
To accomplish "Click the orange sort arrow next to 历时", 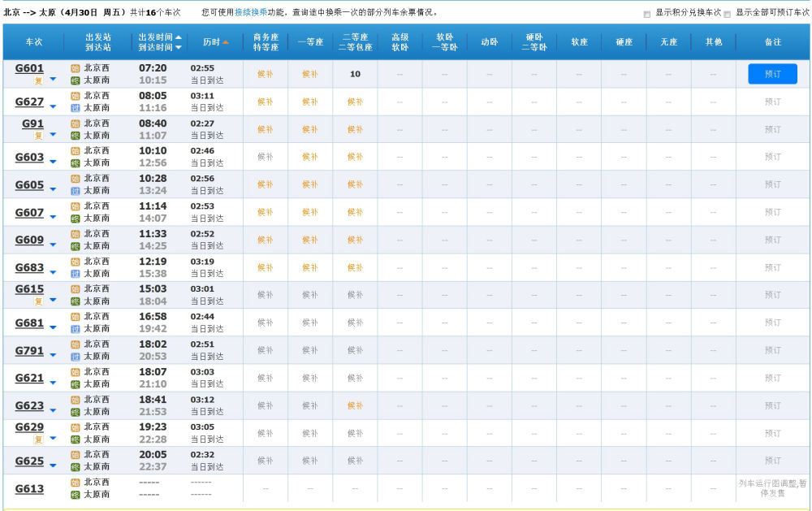I will pyautogui.click(x=226, y=42).
